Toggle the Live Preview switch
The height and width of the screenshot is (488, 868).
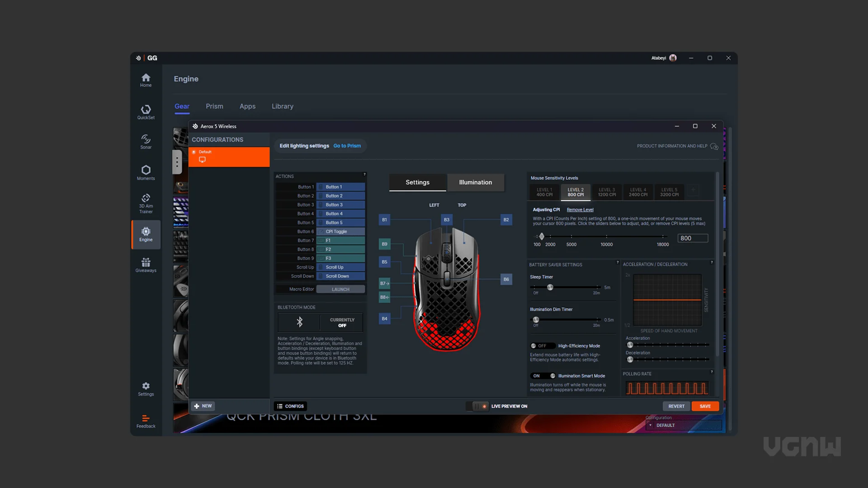(x=478, y=406)
